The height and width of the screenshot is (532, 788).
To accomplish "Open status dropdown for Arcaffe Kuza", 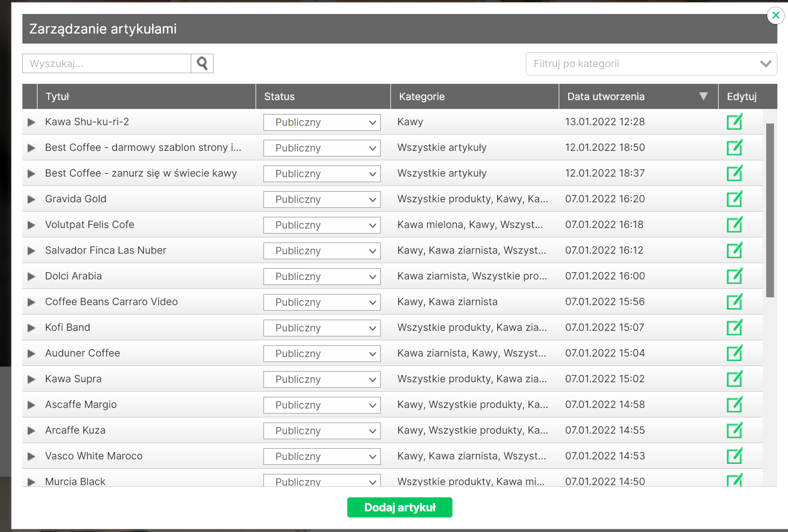I will [322, 431].
